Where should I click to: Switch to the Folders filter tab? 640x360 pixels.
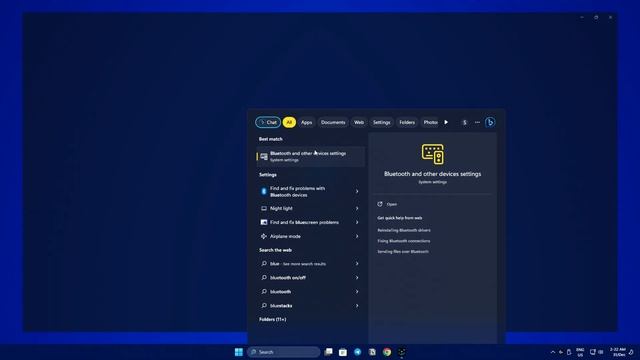pos(407,122)
